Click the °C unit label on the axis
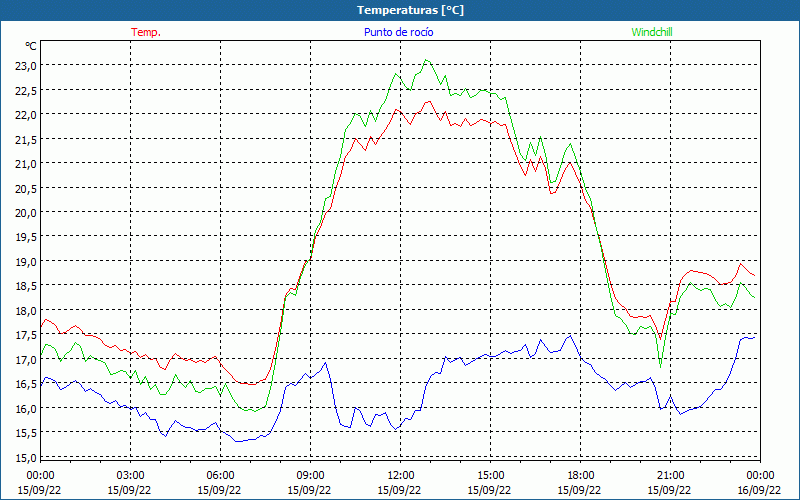This screenshot has width=800, height=500. coord(31,46)
